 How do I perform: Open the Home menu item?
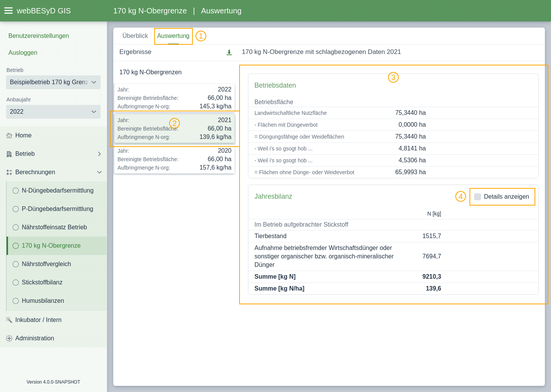tap(53, 136)
